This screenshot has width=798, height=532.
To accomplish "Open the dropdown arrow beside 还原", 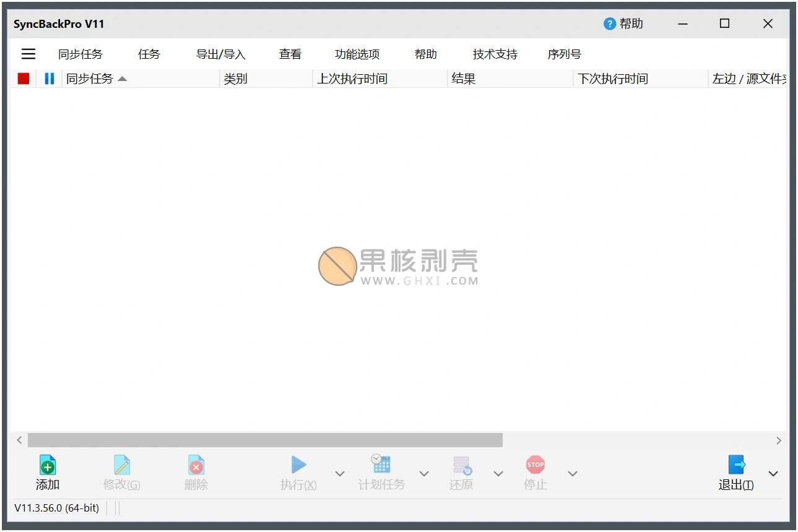I will tap(499, 473).
